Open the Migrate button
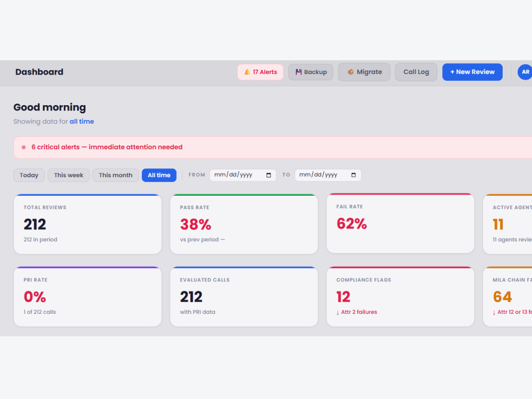 [x=364, y=72]
